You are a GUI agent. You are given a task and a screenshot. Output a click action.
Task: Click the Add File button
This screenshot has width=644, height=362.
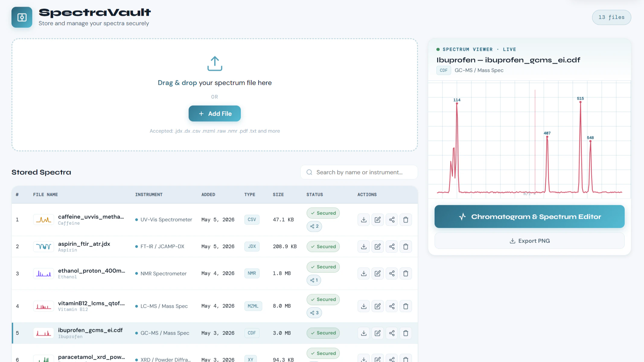215,113
